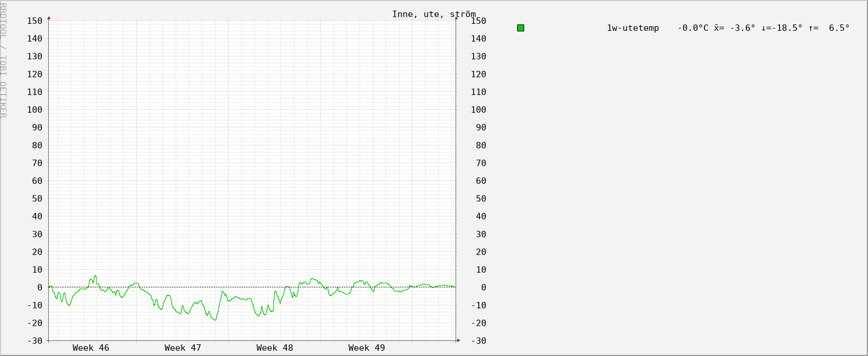Click the red arrow atop the right y-axis
Screen dimensions: 868x356
456,18
